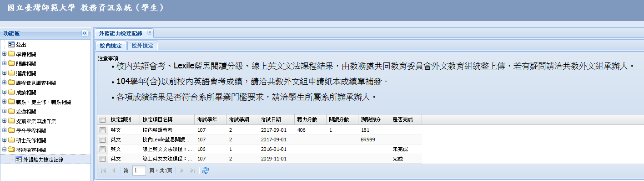Screen dimensions: 644x181
Task: Click the 選課相關 folder icon
Action: [x=11, y=73]
